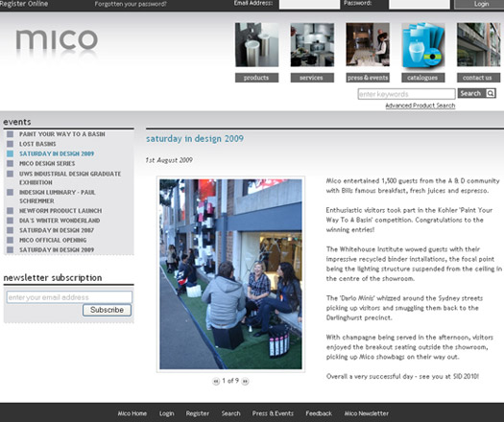Click bullet icon beside Lost Basins
The image size is (504, 422).
pyautogui.click(x=11, y=144)
